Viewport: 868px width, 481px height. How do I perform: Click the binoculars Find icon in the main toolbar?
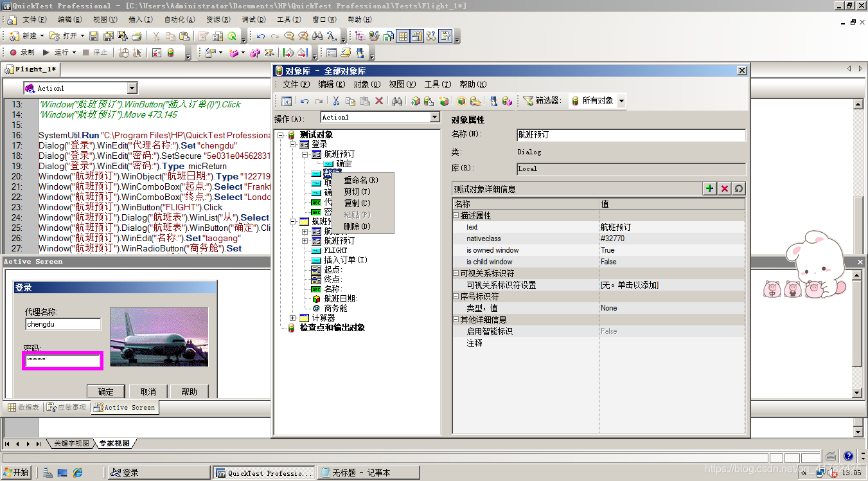pyautogui.click(x=317, y=36)
